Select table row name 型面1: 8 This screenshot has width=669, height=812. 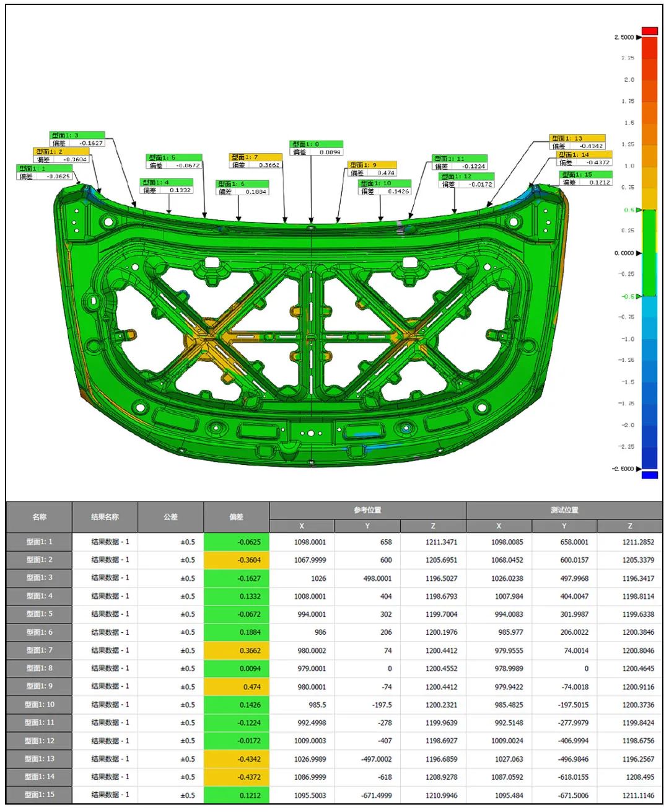tap(40, 668)
